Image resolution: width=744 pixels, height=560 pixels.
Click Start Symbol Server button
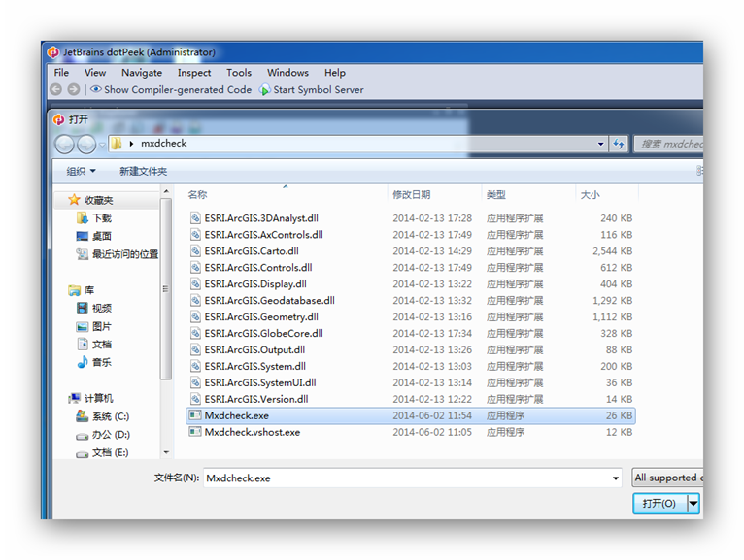point(312,89)
